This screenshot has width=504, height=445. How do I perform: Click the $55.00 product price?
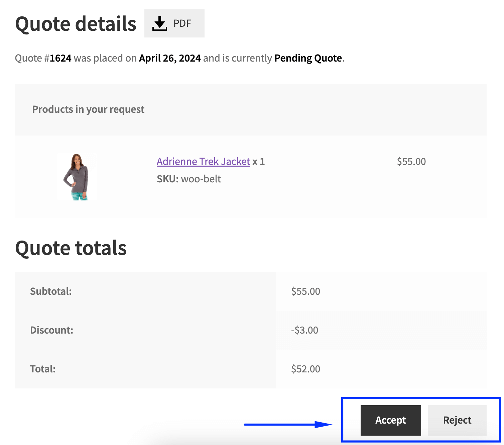[x=411, y=162]
